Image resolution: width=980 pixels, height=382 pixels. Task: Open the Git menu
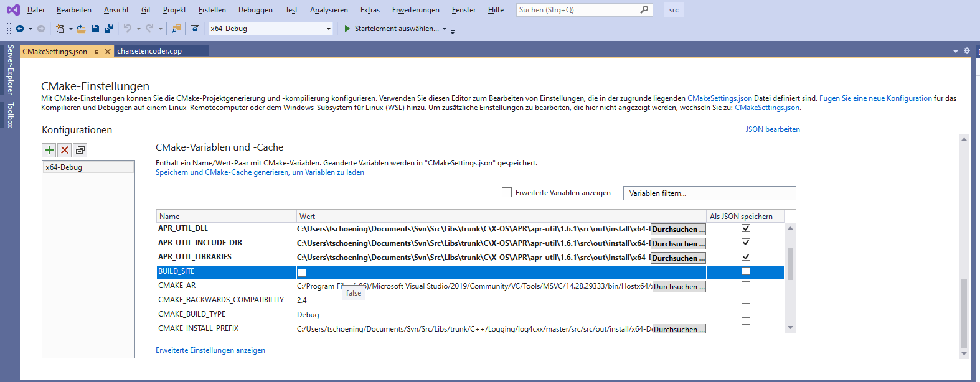[x=146, y=10]
